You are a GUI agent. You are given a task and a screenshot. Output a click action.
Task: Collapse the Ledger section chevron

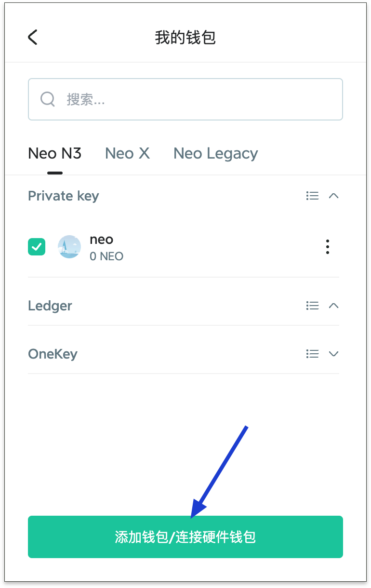tap(333, 306)
